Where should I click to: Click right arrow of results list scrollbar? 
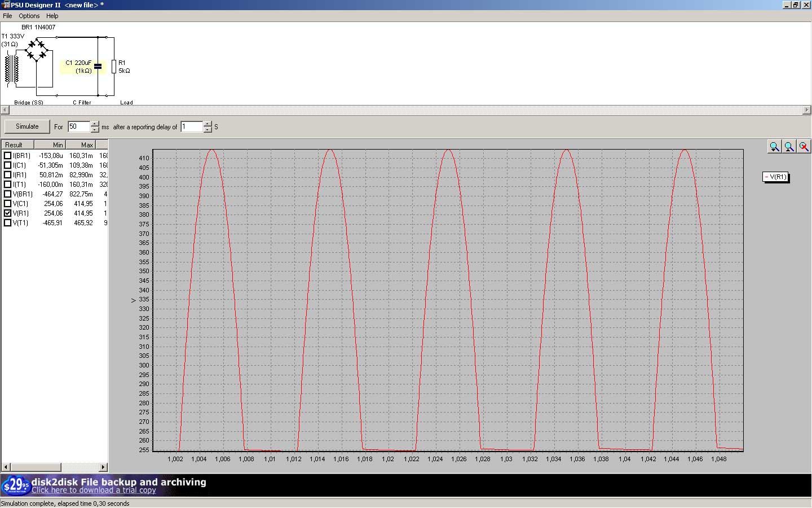[103, 467]
